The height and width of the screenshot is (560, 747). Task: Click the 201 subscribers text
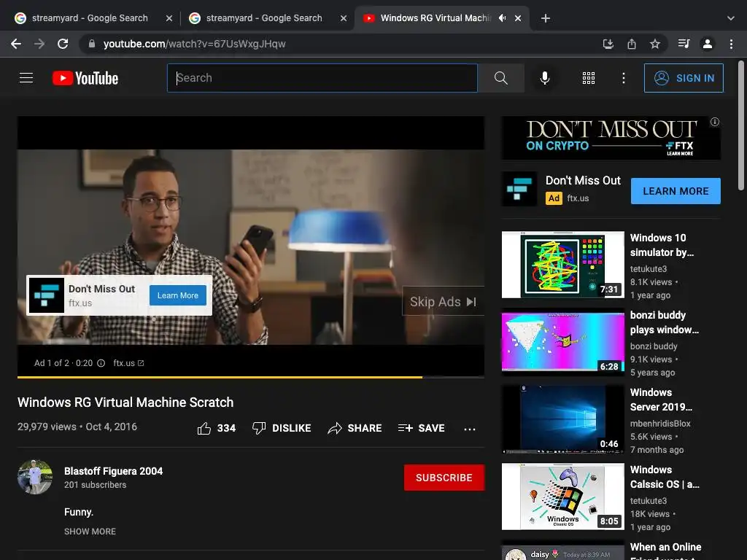(x=96, y=485)
